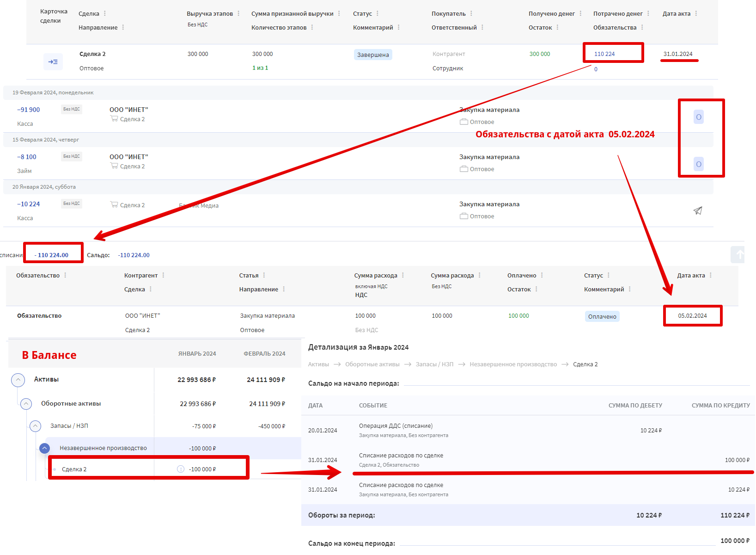Open column menu beside Комментарий in obligations table
The height and width of the screenshot is (555, 756).
(630, 289)
